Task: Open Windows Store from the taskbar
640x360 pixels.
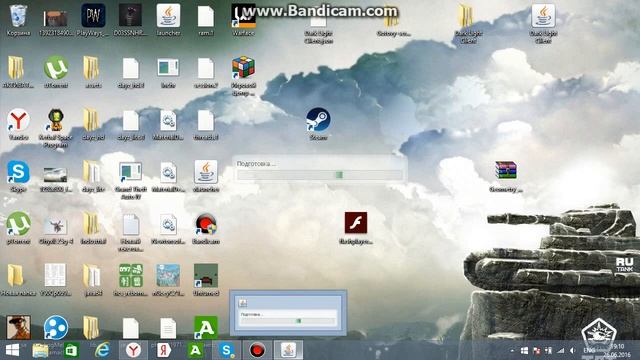Action: (x=71, y=350)
